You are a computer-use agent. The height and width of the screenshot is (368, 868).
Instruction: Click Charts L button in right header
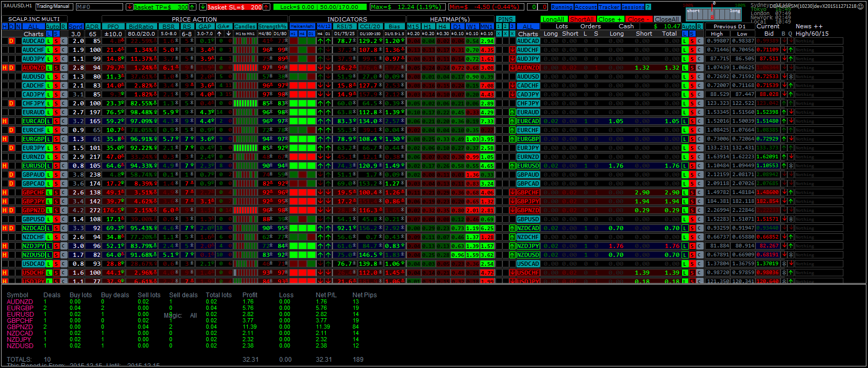click(685, 34)
